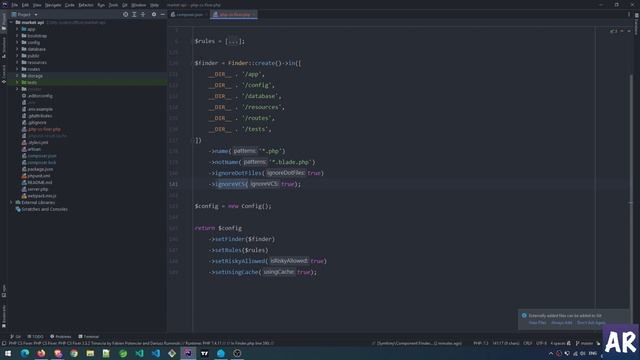
Task: Open Visual Studio Code blue taskbar icon
Action: [x=156, y=353]
